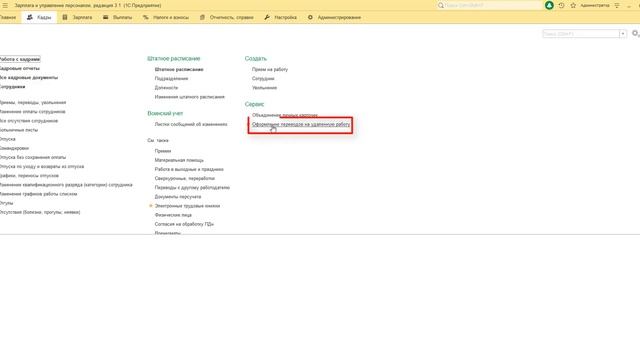
Task: Open Работа в выходные и праздники
Action: tap(189, 169)
